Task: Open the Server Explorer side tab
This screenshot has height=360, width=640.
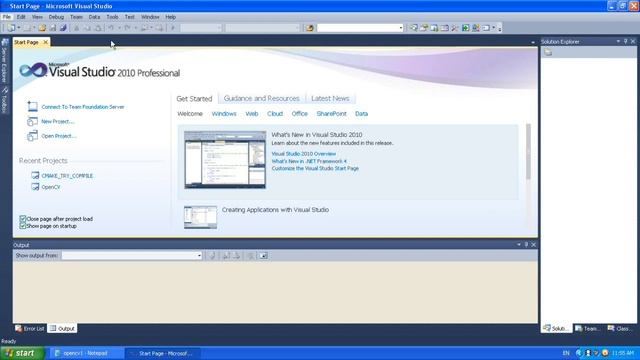Action: point(4,60)
